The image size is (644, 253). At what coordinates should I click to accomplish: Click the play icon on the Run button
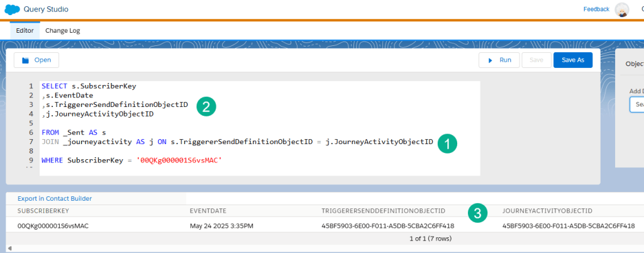tap(491, 60)
